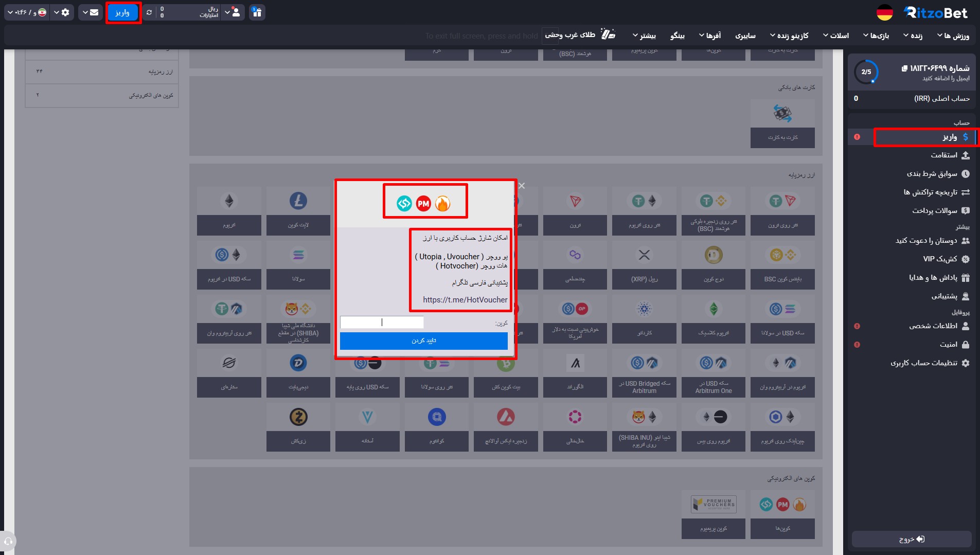The width and height of the screenshot is (980, 555).
Task: Expand the اسلات slots menu
Action: pos(836,35)
